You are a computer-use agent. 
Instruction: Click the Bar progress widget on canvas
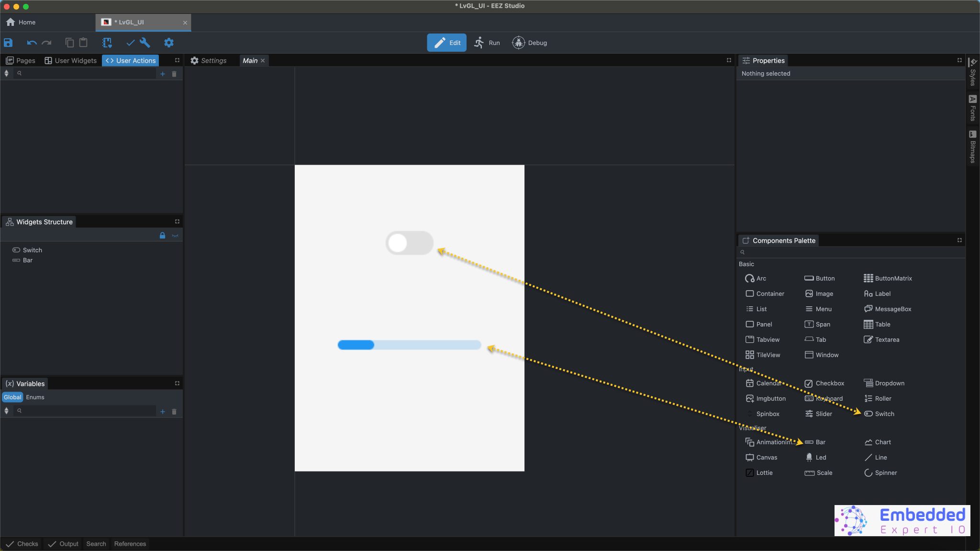[x=409, y=345]
